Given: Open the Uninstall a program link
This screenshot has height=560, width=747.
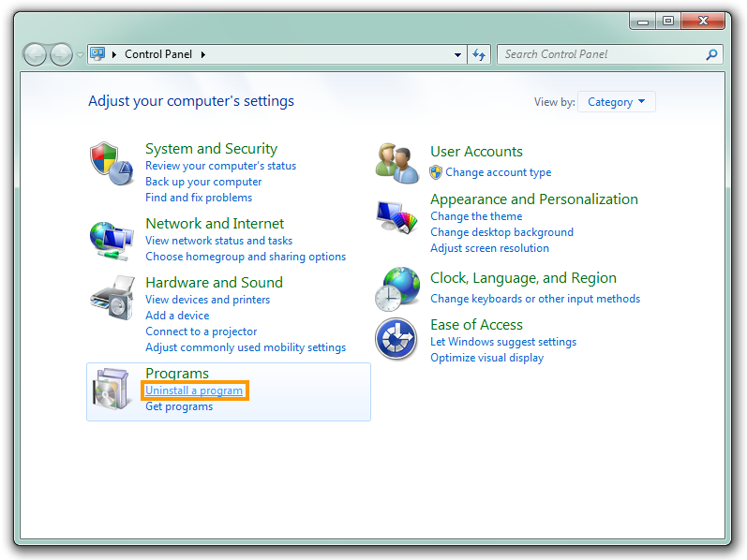Looking at the screenshot, I should coord(194,391).
